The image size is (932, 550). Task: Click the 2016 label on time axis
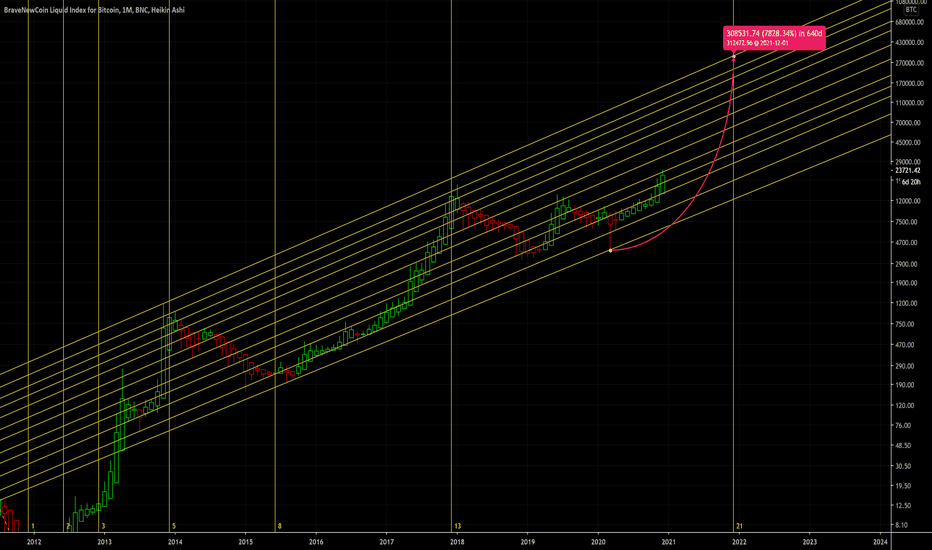point(316,542)
